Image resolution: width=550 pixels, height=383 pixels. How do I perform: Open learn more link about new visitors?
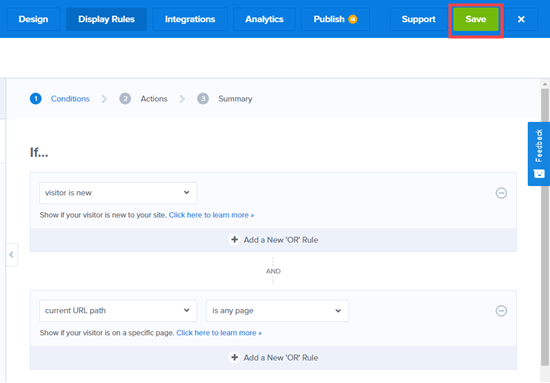point(212,215)
